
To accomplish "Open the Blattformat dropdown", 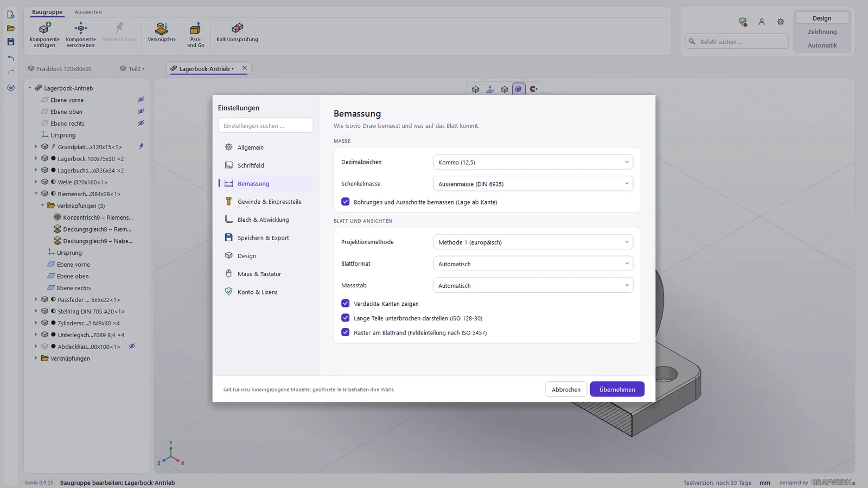I will pos(533,264).
